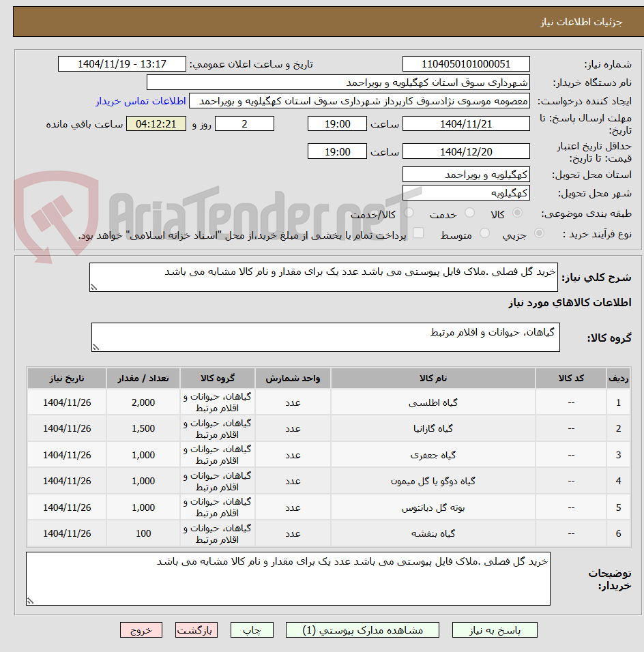644x652 pixels.
Task: Select the جزیی purchase type radio
Action: click(x=539, y=233)
